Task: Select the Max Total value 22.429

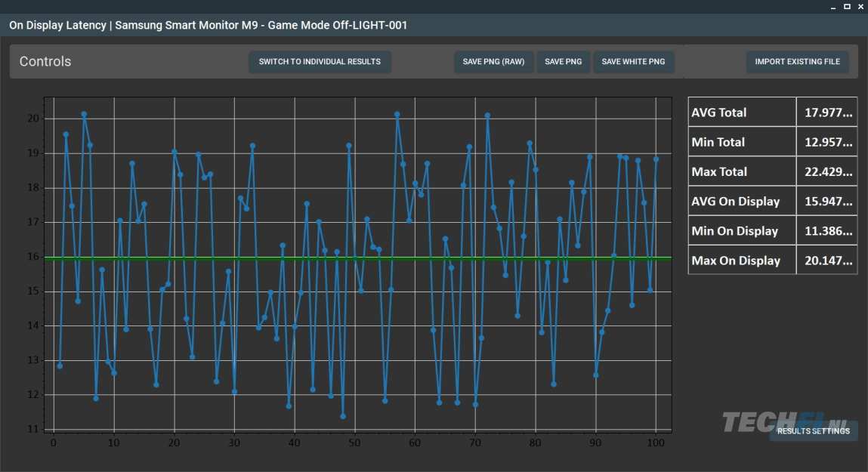Action: [827, 171]
